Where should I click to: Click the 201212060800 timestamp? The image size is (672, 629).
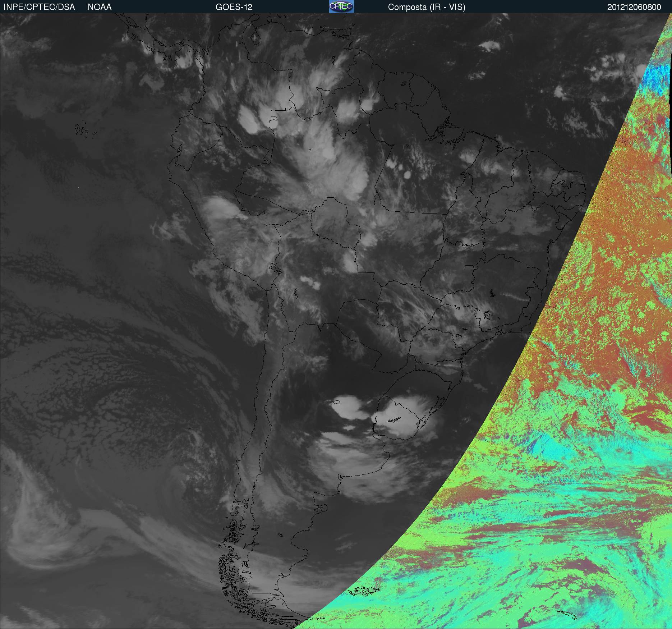click(x=634, y=7)
